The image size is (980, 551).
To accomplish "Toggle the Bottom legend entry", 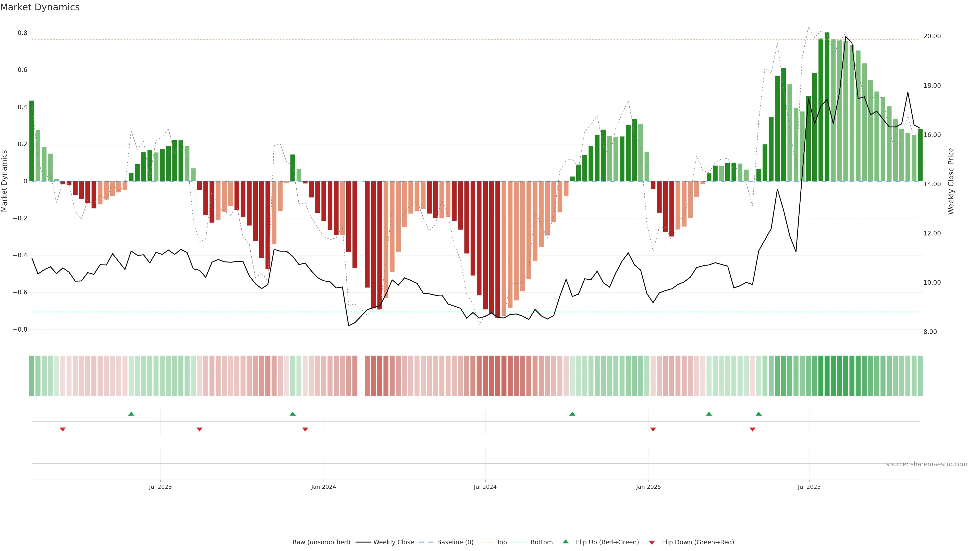I will tap(541, 542).
